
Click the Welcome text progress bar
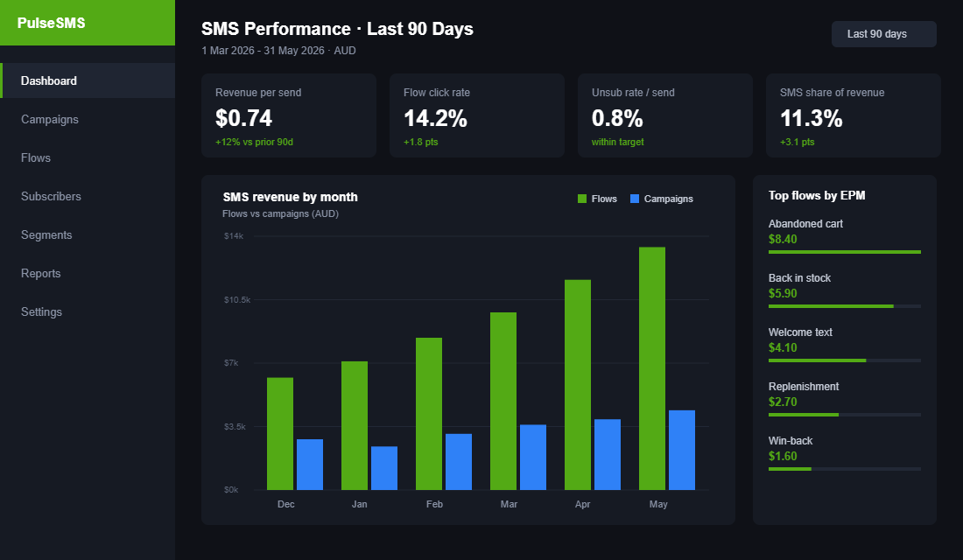pyautogui.click(x=845, y=360)
